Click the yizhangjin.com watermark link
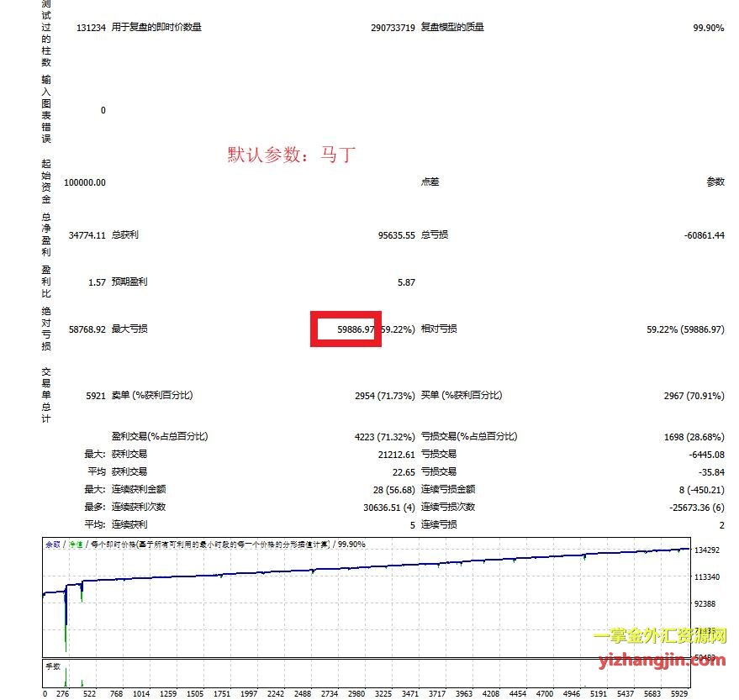The height and width of the screenshot is (700, 739). click(662, 661)
